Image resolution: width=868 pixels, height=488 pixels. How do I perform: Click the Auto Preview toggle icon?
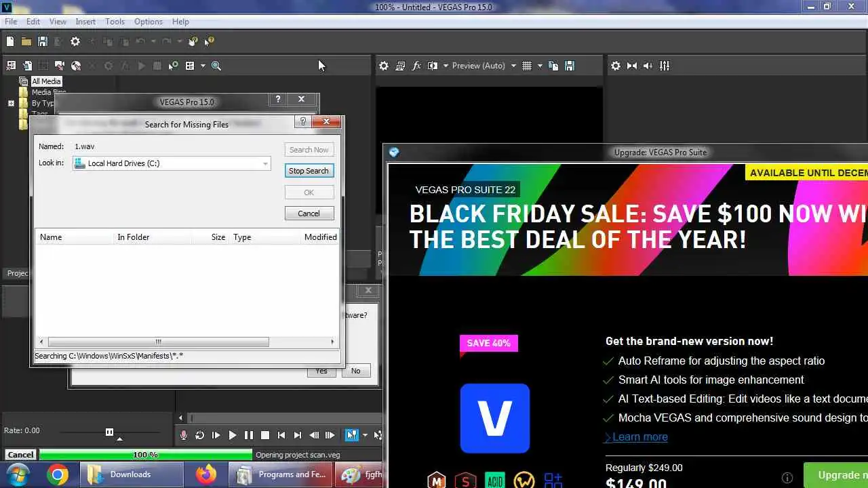(174, 66)
